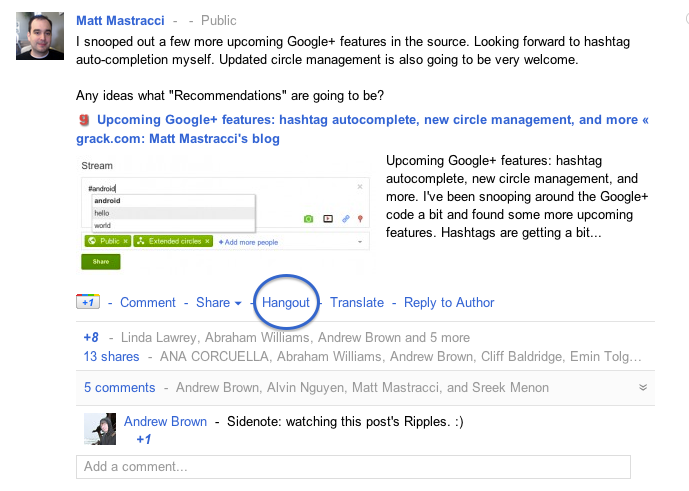Focus the Add a comment field

click(x=353, y=467)
